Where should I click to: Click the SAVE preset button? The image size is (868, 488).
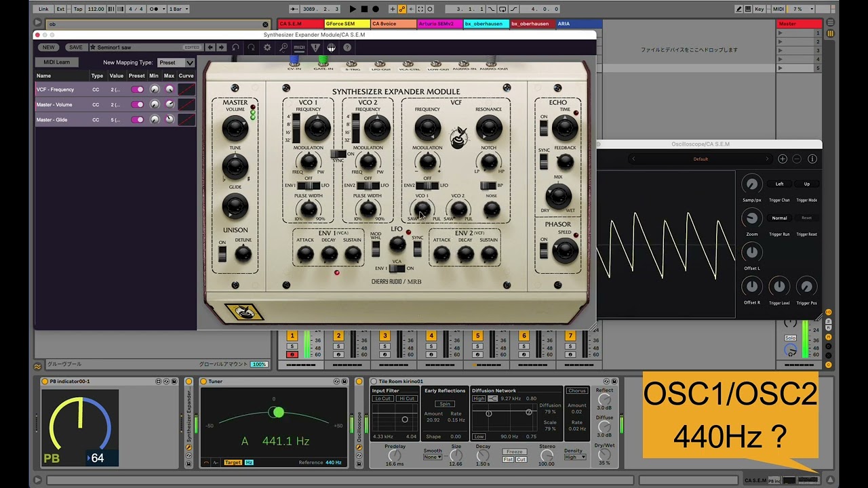click(76, 47)
